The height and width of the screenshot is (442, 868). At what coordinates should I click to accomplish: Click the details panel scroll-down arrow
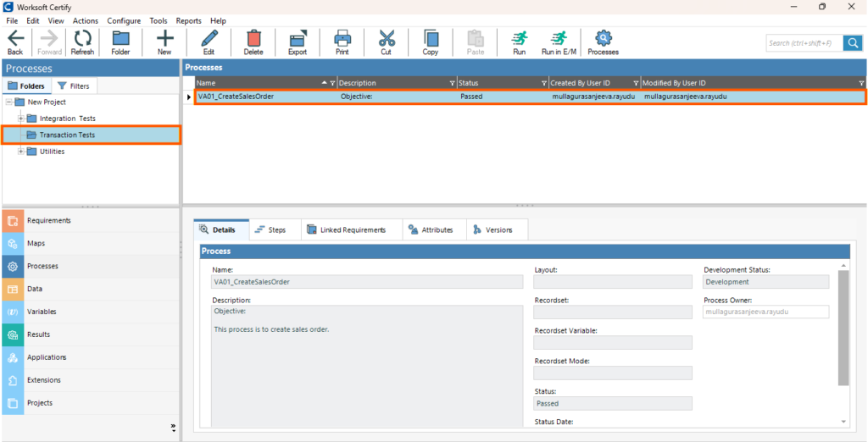pyautogui.click(x=843, y=422)
